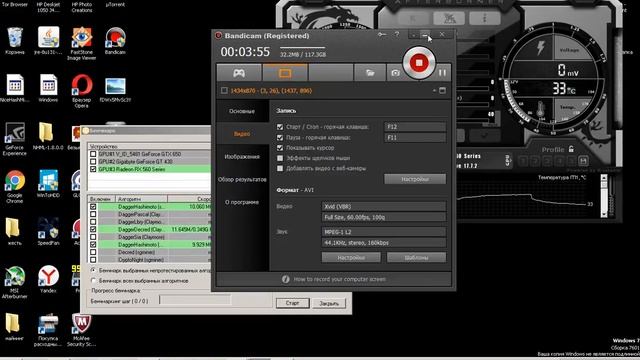Click Настройки button under record options
This screenshot has height=360, width=640.
point(415,179)
